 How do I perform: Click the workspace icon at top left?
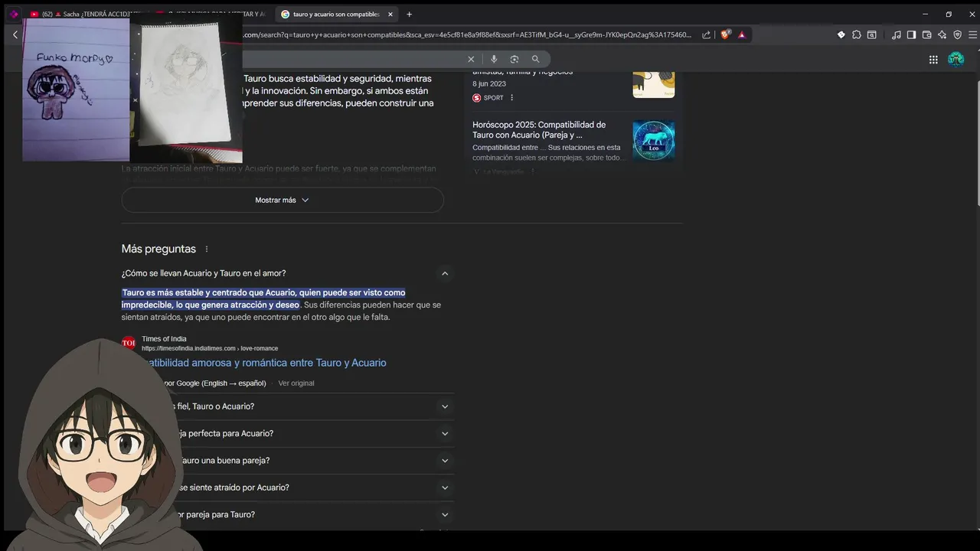pos(13,14)
